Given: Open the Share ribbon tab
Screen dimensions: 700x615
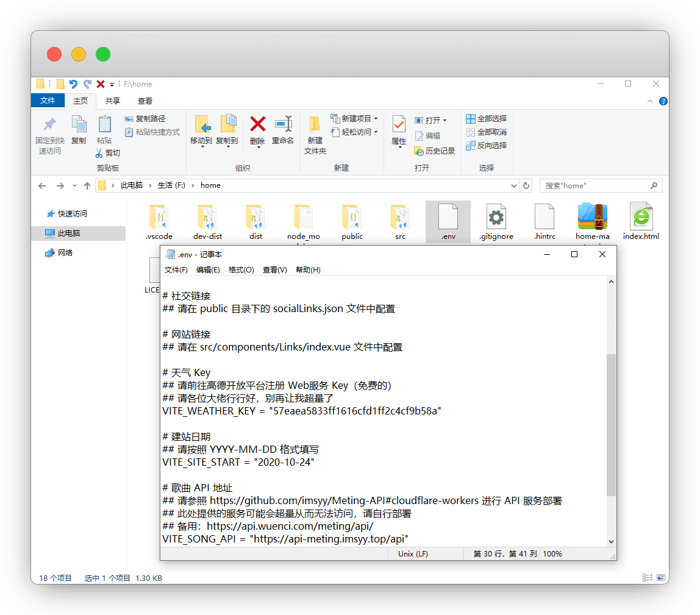Looking at the screenshot, I should tap(113, 101).
